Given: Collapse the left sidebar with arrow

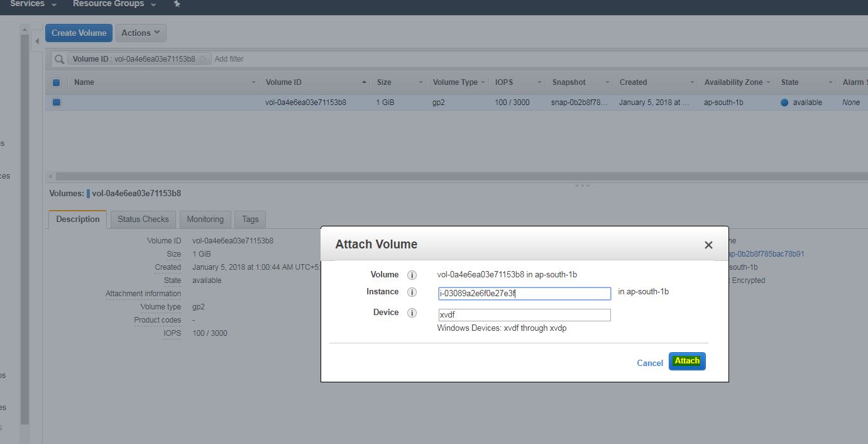Looking at the screenshot, I should pos(36,42).
